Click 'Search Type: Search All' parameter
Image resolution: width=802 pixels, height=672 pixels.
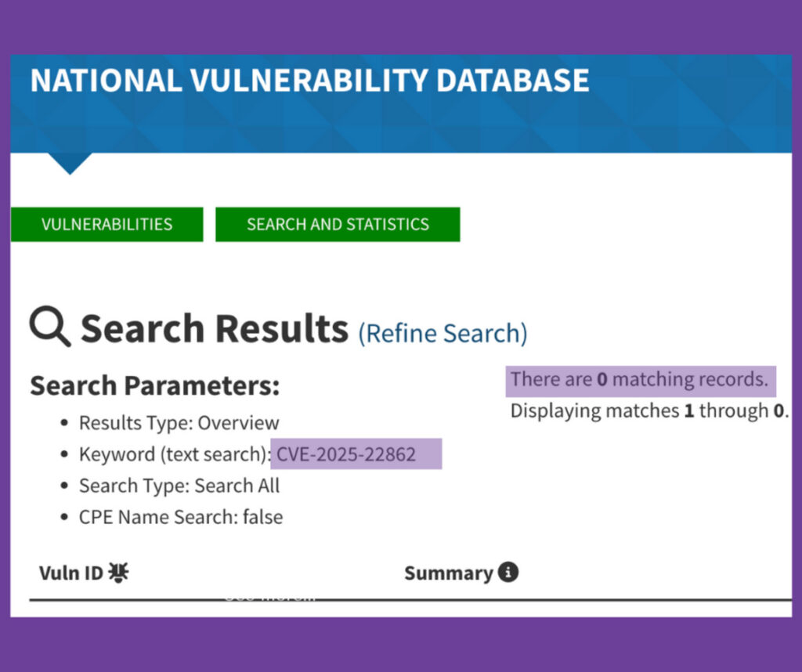(x=179, y=486)
